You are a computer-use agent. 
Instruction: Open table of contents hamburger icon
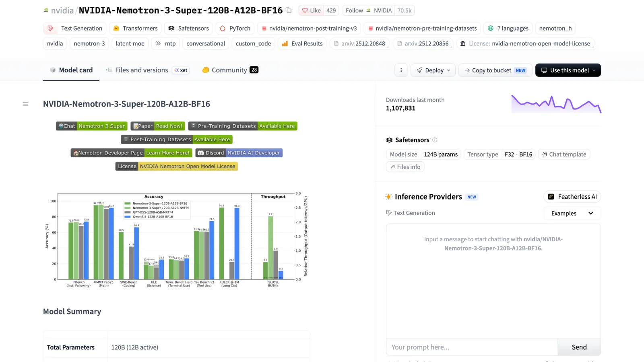click(x=25, y=104)
